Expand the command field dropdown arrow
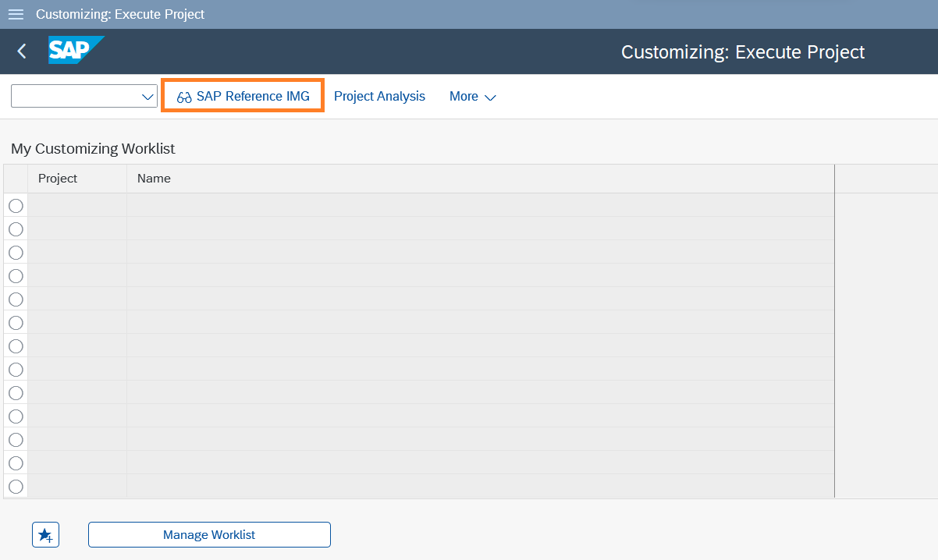Screen dimensions: 938x560 (147, 97)
